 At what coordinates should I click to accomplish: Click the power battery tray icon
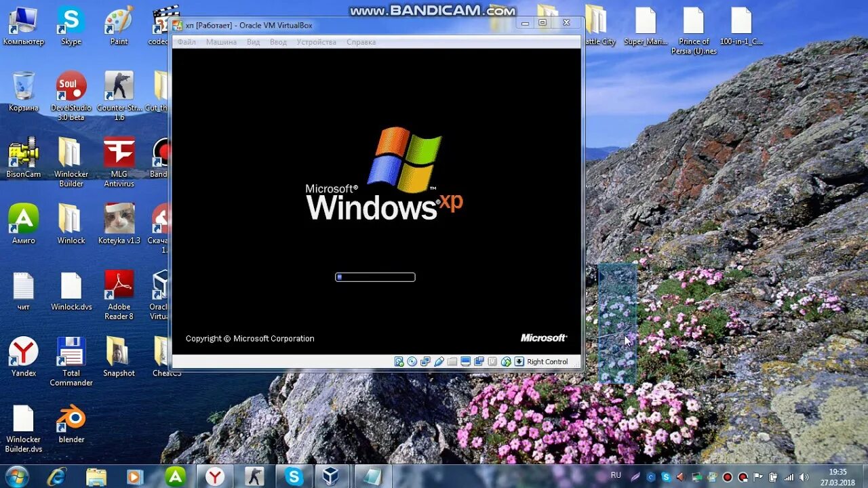pos(773,477)
